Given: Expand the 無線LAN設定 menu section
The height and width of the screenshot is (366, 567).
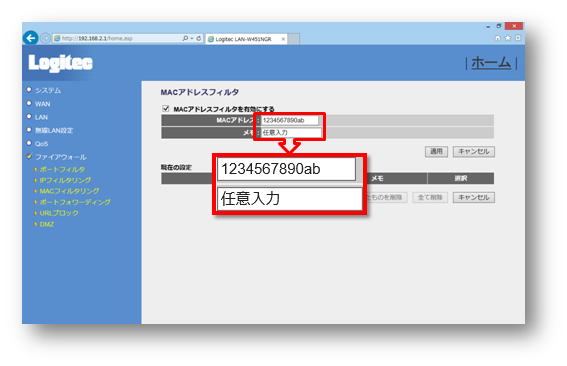Looking at the screenshot, I should coord(54,131).
